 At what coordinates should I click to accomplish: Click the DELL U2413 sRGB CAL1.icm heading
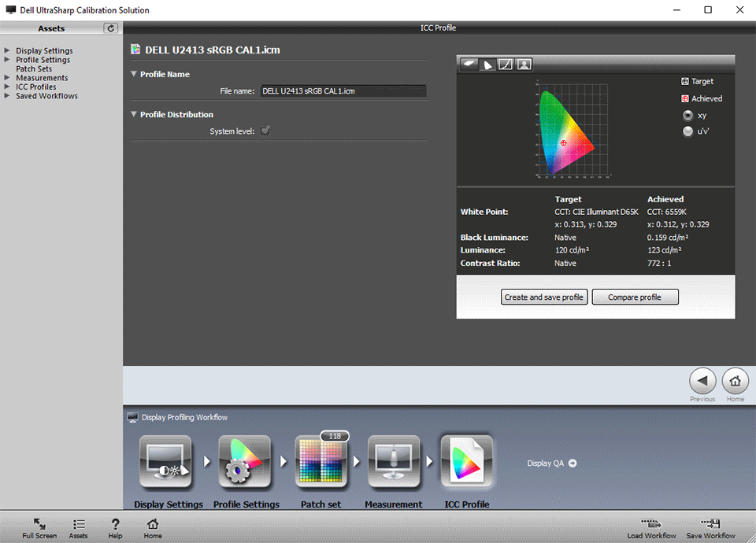coord(213,50)
